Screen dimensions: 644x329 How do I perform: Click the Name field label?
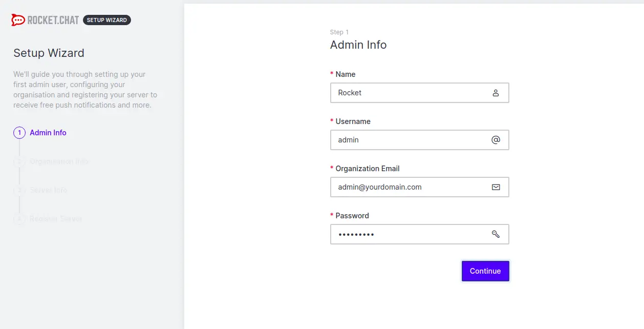[346, 74]
